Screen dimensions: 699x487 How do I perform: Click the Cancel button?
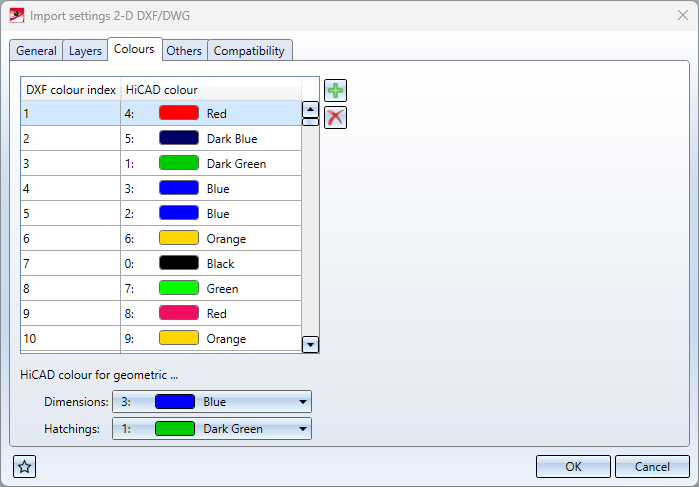click(x=652, y=466)
